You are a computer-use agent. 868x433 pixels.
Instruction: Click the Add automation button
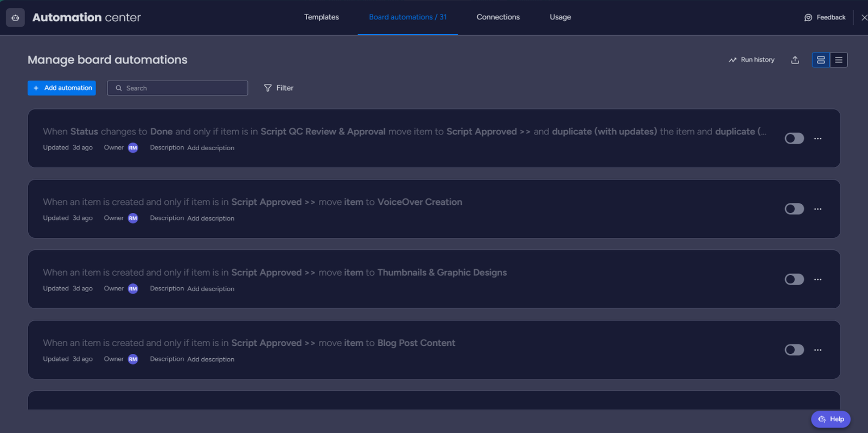tap(62, 88)
